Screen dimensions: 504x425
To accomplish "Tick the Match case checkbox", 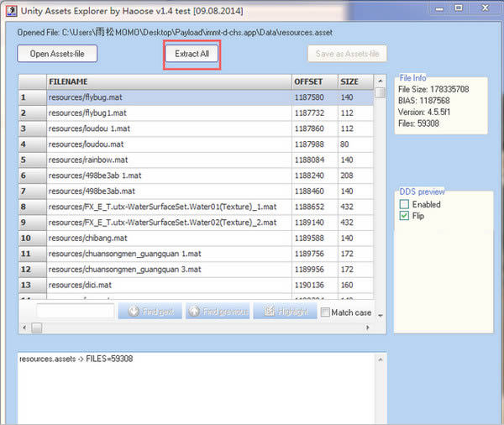I will (325, 312).
